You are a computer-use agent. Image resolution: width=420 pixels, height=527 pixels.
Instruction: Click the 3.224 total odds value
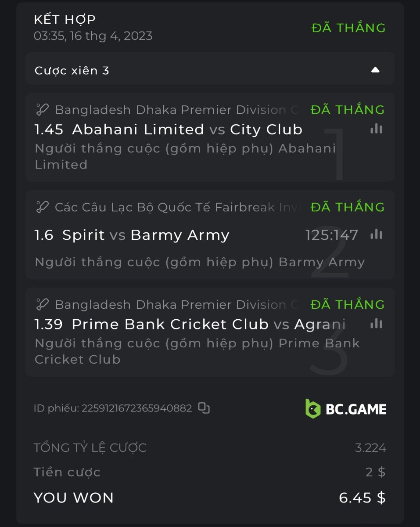[x=370, y=448]
